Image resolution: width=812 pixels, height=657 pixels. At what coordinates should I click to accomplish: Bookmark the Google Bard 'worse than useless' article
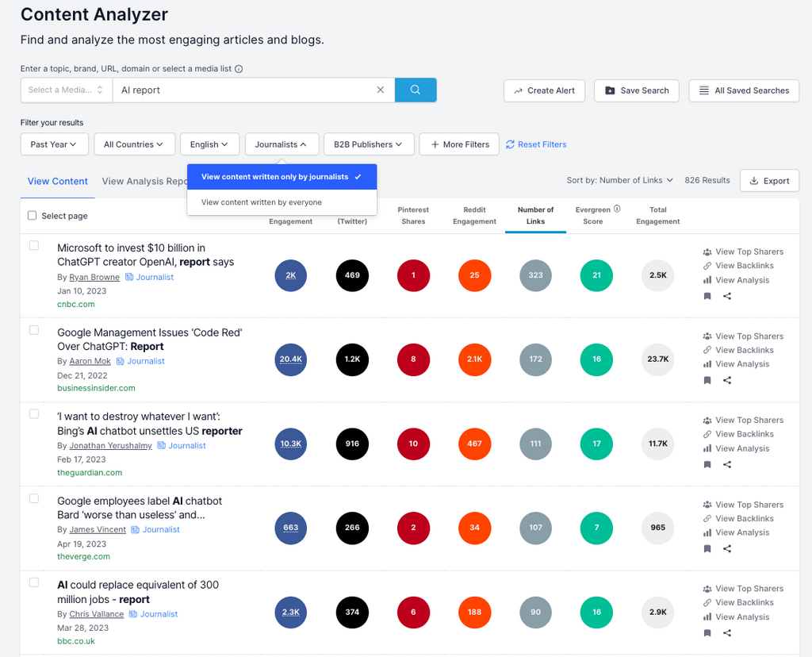coord(707,549)
